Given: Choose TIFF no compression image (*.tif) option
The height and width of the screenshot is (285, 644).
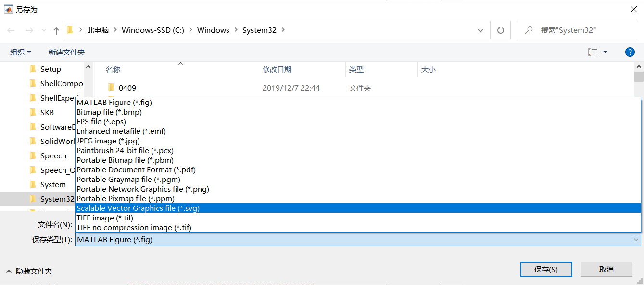Looking at the screenshot, I should pos(358,227).
